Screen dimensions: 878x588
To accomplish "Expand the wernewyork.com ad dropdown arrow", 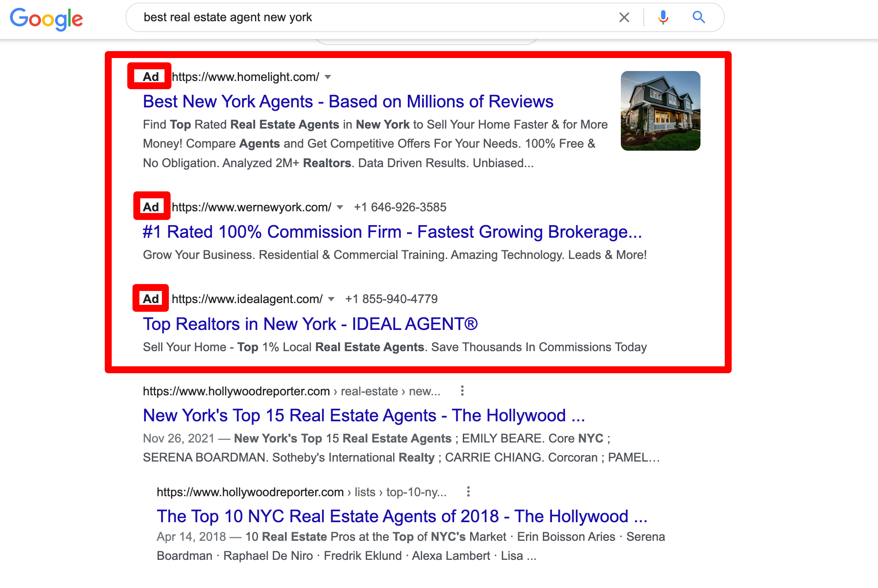I will (x=340, y=207).
